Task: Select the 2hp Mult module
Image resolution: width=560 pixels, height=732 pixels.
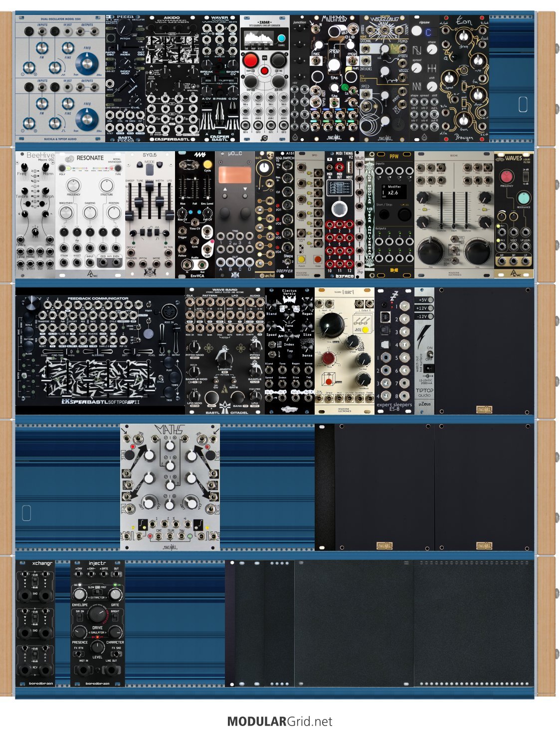Action: (360, 215)
